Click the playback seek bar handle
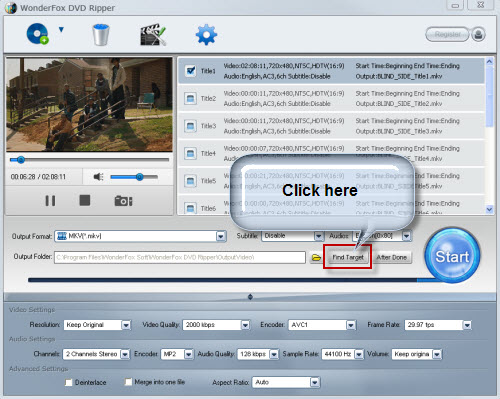Viewport: 500px width, 399px height. [x=21, y=160]
